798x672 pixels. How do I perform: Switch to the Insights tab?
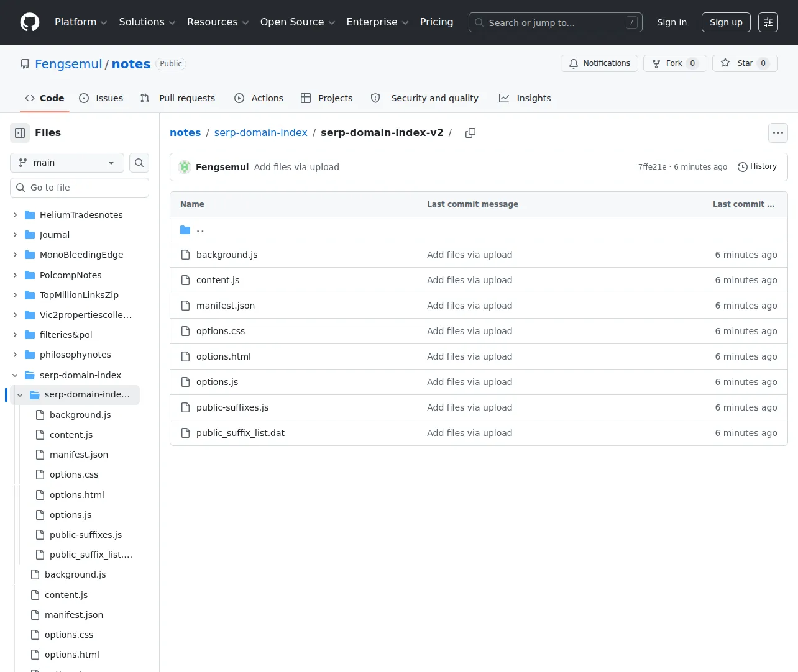525,98
